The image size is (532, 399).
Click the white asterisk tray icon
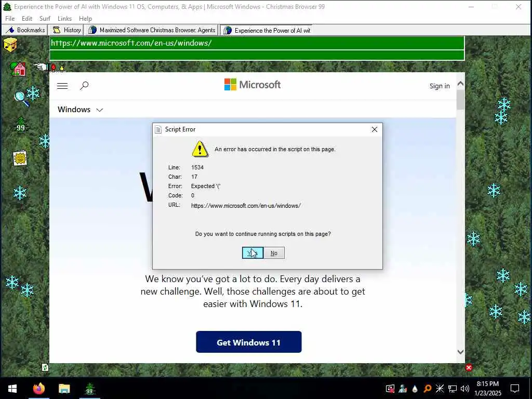[440, 389]
